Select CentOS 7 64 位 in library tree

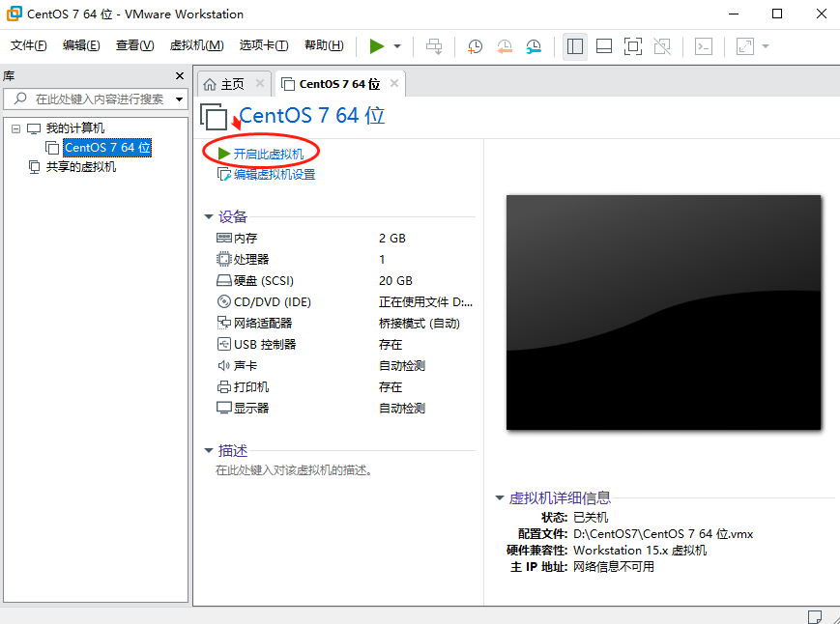click(x=107, y=147)
